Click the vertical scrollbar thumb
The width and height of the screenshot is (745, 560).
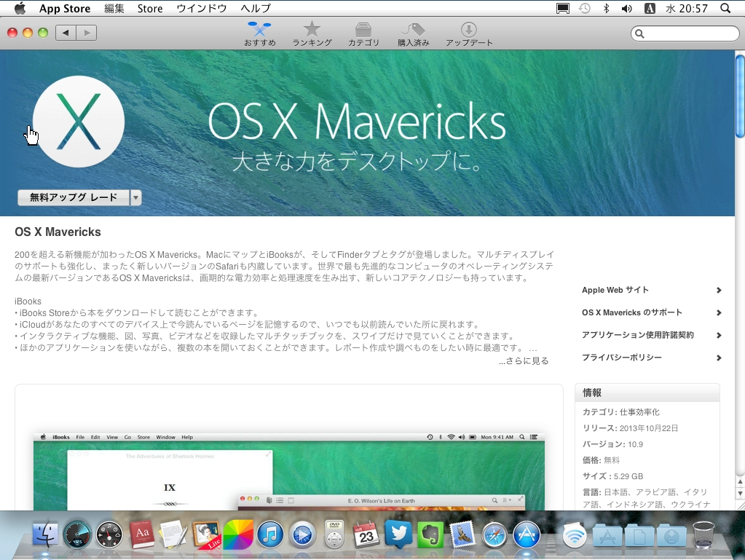(x=740, y=95)
